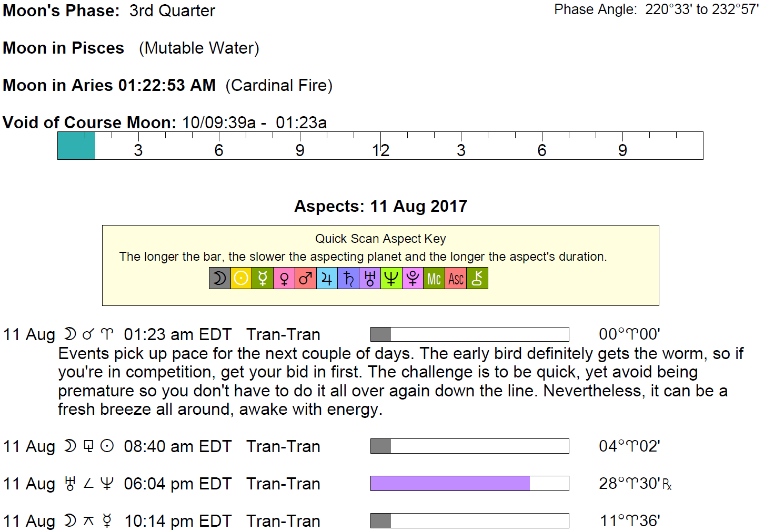Image resolution: width=764 pixels, height=532 pixels.
Task: Click the green Neptune trident icon in the key
Action: (391, 279)
